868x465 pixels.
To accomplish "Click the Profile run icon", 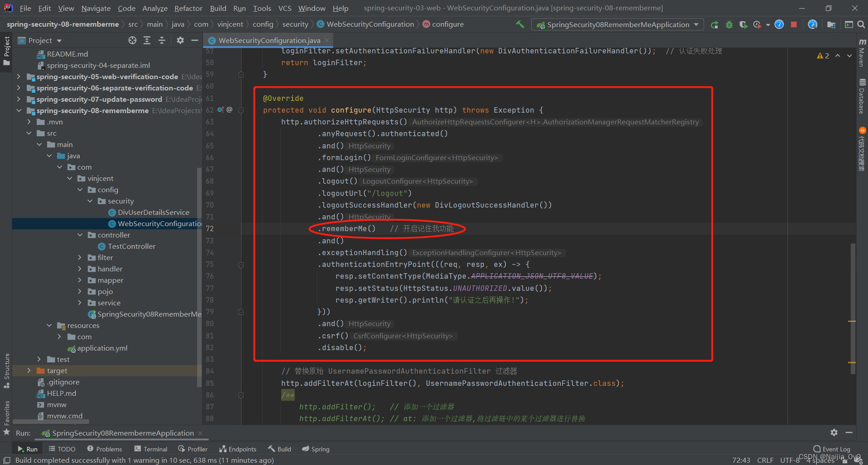I will [757, 24].
